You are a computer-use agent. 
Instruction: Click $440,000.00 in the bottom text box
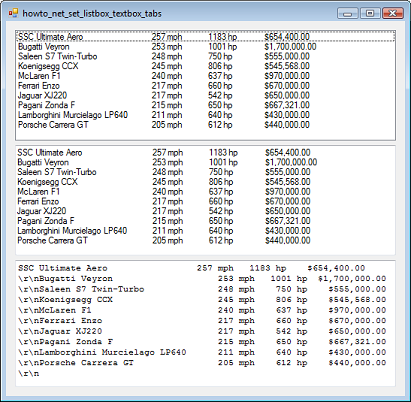(357, 363)
